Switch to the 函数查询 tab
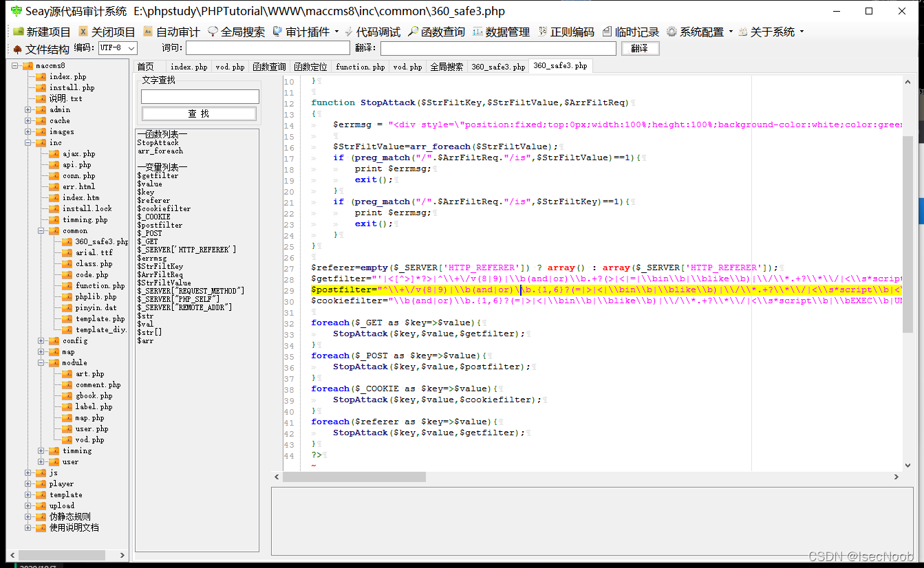This screenshot has width=924, height=568. pos(269,67)
